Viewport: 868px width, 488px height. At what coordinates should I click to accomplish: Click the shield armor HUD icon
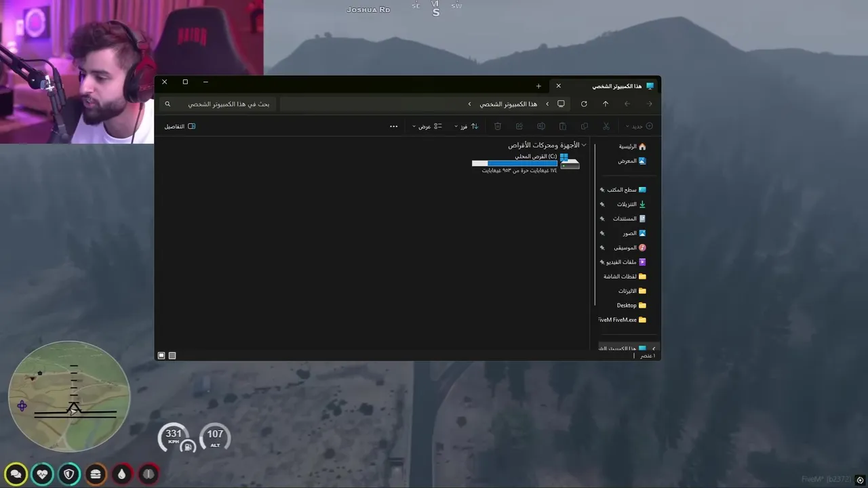tap(69, 474)
